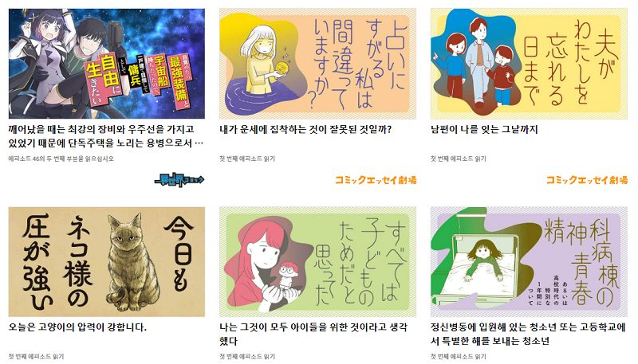Click 첫 번째 에피소드 읽기 under psychiatric ward manga
This screenshot has width=638, height=364.
click(458, 357)
